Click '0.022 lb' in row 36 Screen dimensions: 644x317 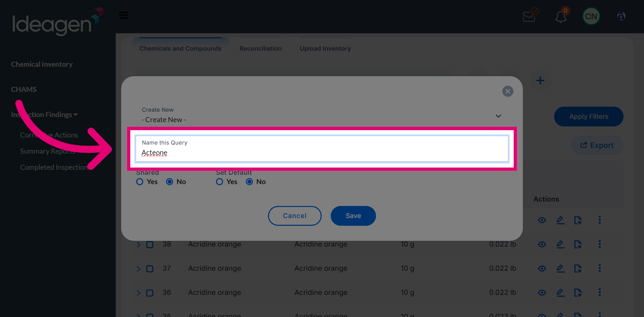(502, 293)
